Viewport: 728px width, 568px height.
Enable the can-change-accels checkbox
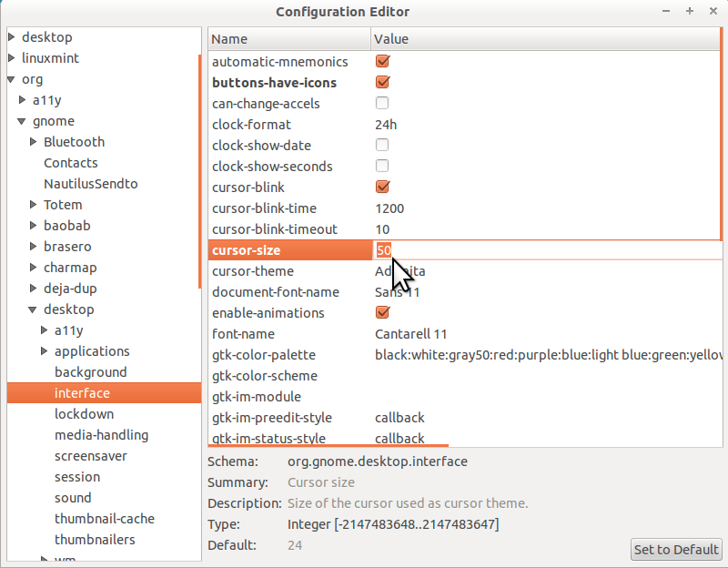pyautogui.click(x=382, y=104)
